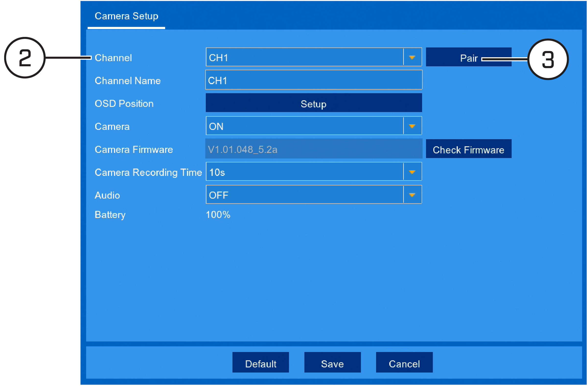Click the 100% battery value
This screenshot has height=386, width=588.
(x=218, y=215)
